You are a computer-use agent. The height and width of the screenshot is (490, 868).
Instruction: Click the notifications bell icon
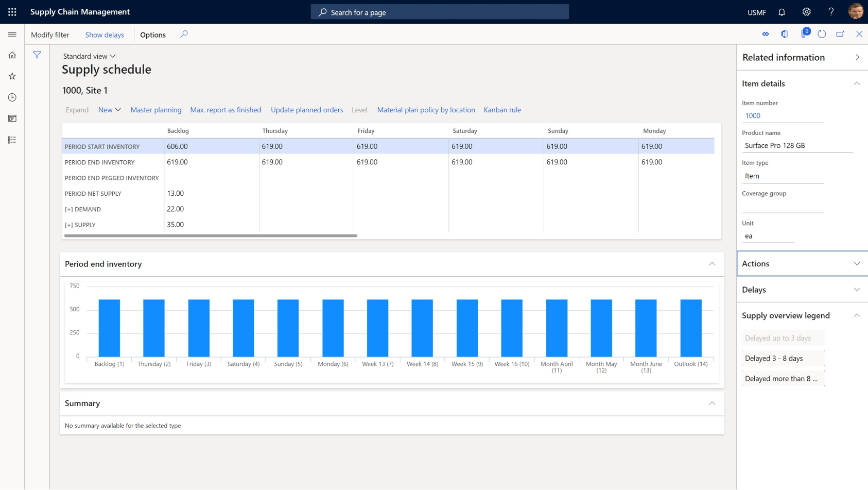pos(782,12)
